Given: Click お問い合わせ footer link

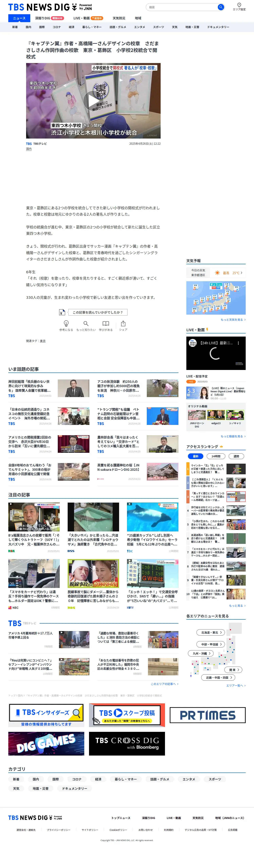Looking at the screenshot, I should (x=145, y=830).
